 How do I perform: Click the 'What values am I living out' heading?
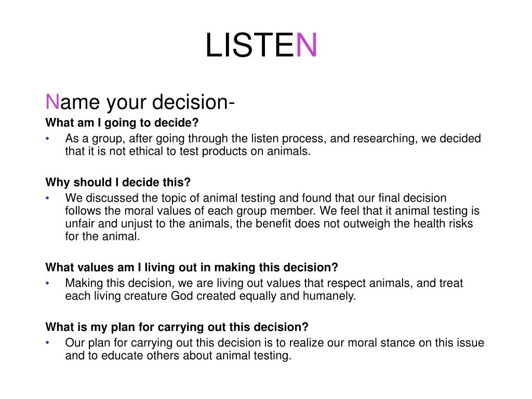coord(192,268)
